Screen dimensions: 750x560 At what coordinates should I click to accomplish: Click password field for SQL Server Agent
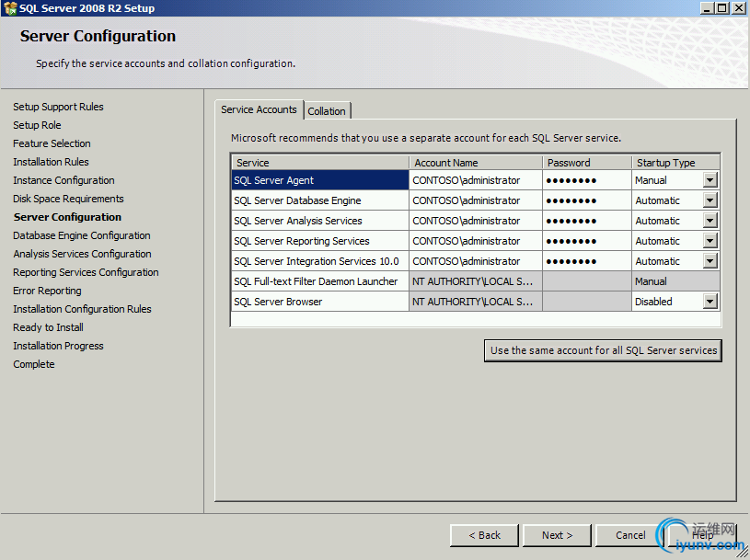[x=587, y=180]
